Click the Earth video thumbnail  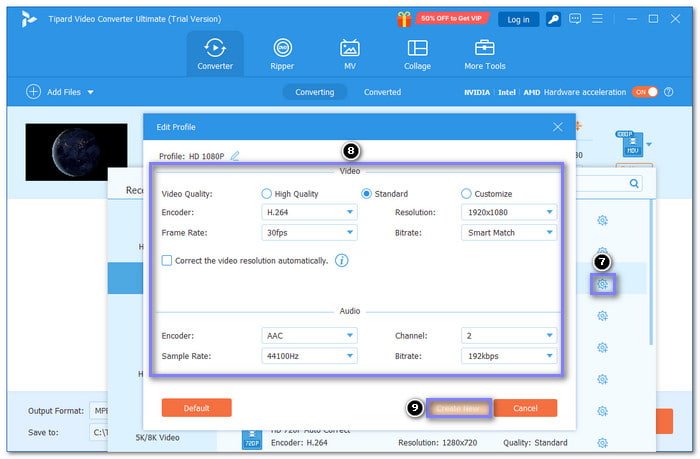coord(76,152)
